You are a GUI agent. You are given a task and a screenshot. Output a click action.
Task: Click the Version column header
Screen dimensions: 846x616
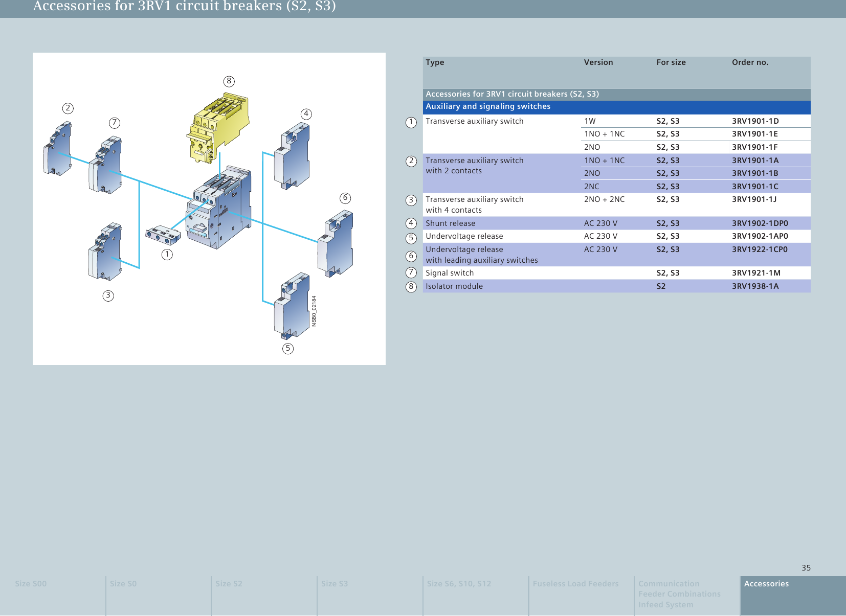(x=598, y=62)
